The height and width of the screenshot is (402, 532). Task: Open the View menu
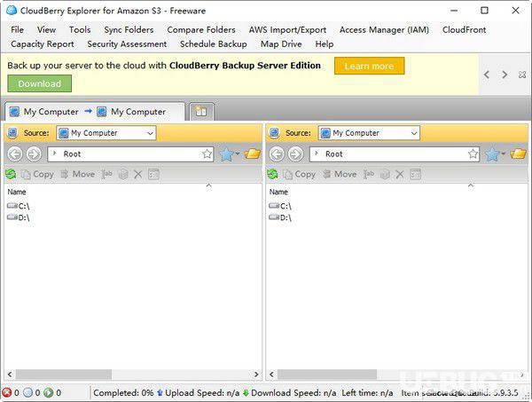coord(46,30)
